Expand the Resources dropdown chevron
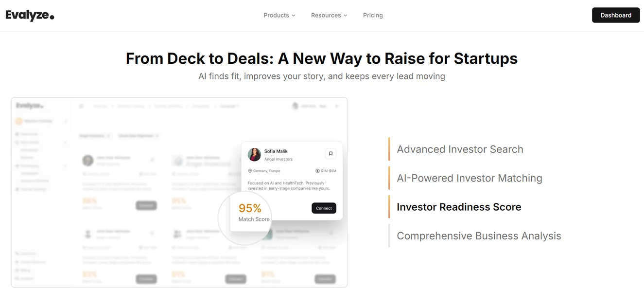The height and width of the screenshot is (292, 644). coord(346,16)
